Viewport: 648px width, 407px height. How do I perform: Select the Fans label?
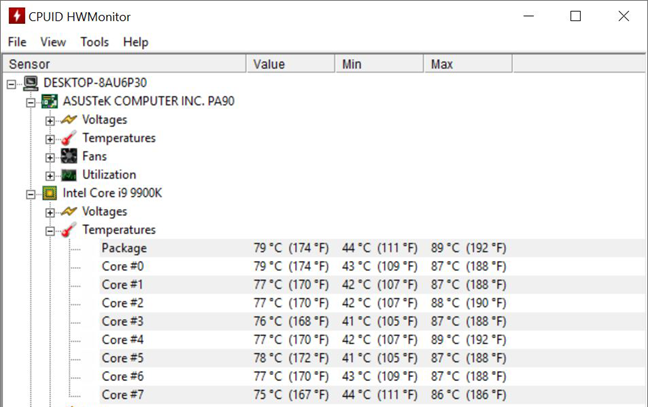click(x=94, y=156)
